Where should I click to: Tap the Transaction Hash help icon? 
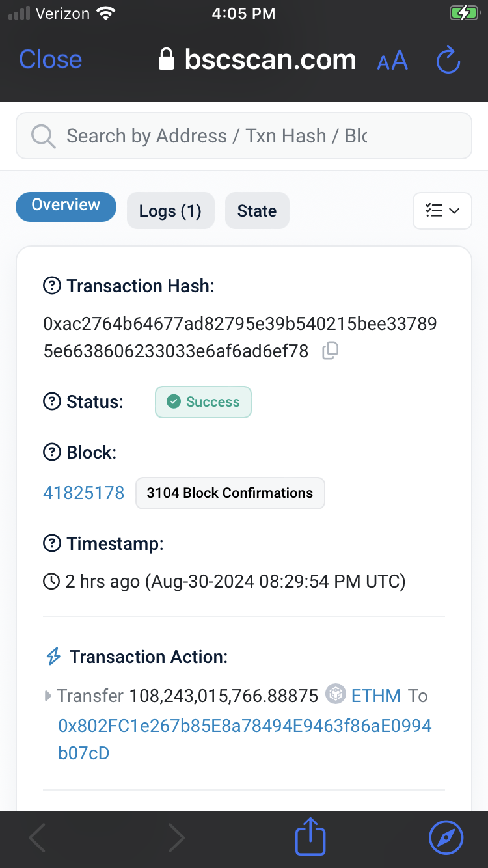coord(51,286)
